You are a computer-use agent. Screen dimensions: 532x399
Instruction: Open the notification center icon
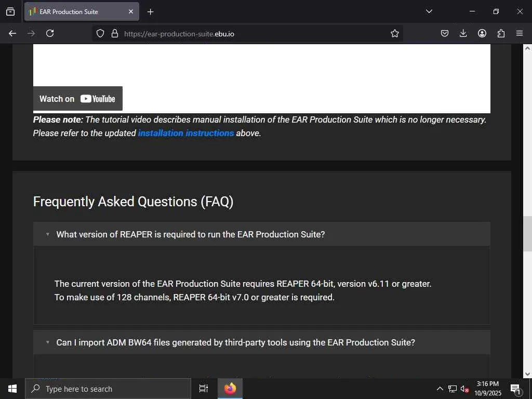tap(516, 389)
